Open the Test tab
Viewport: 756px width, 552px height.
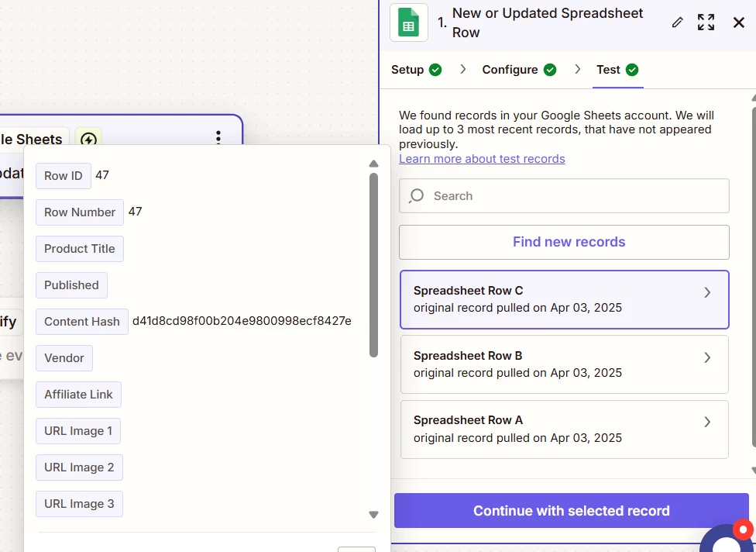pyautogui.click(x=617, y=70)
